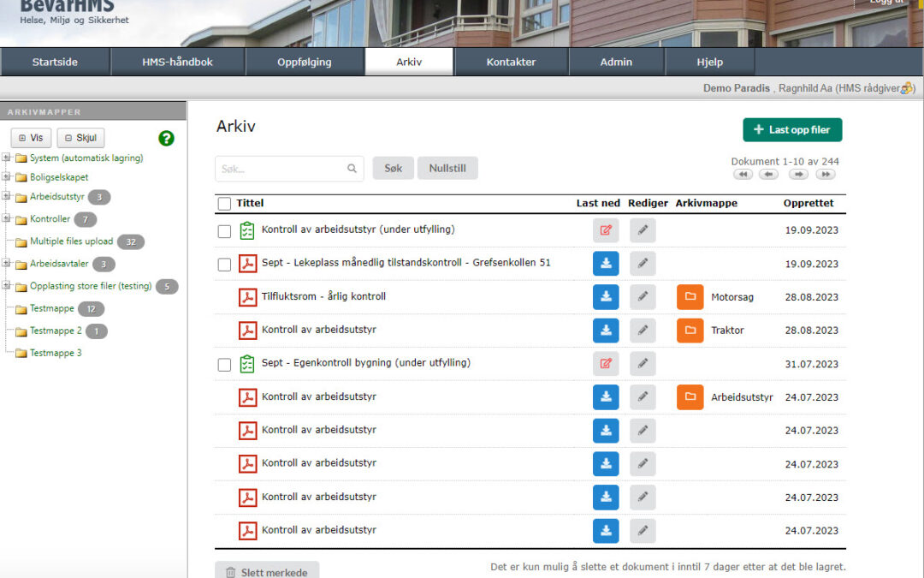
Task: Click the green help question mark icon
Action: click(166, 139)
